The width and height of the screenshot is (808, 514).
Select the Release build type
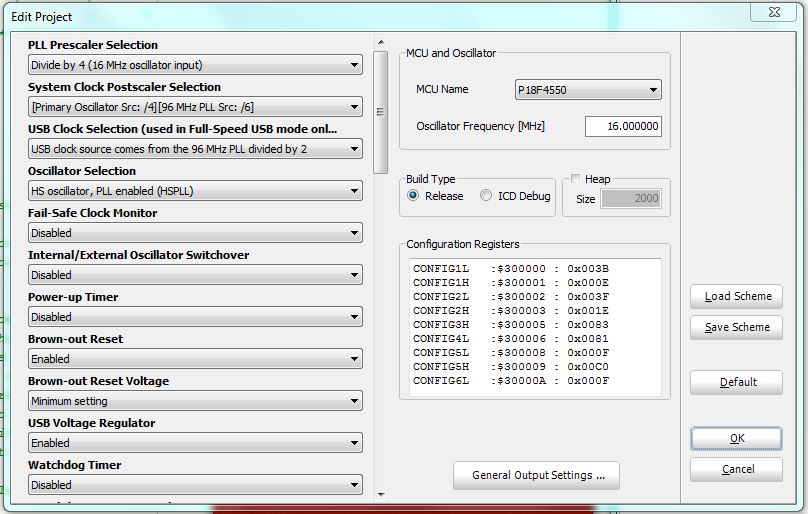(413, 196)
